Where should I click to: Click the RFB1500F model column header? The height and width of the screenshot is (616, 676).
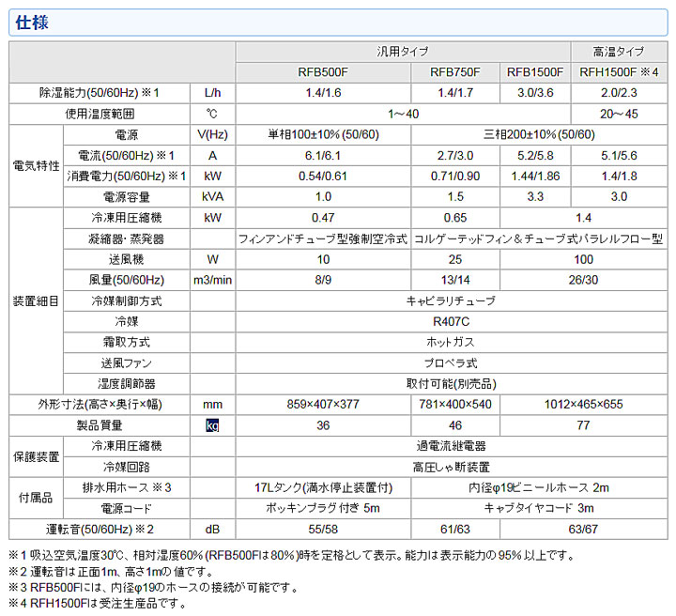[x=535, y=72]
